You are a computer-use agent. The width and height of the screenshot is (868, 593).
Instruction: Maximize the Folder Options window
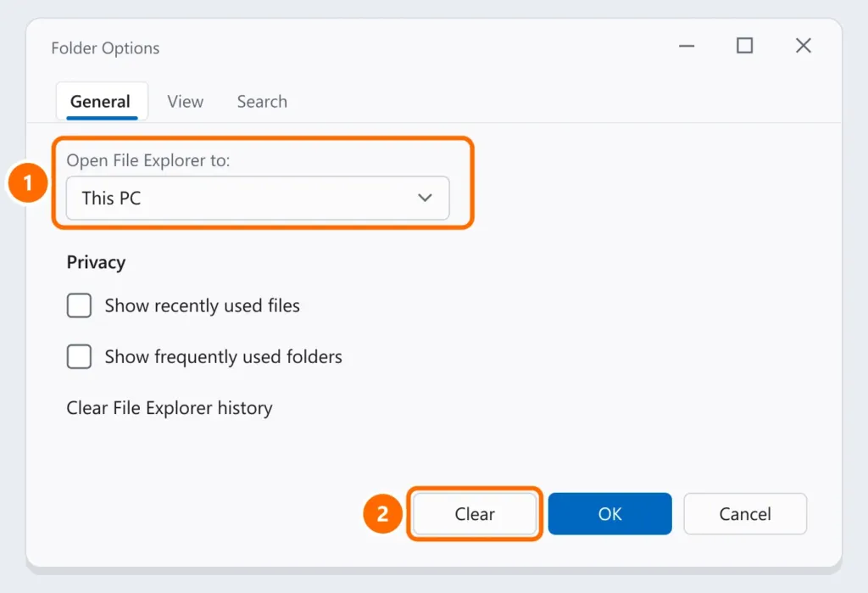coord(744,46)
